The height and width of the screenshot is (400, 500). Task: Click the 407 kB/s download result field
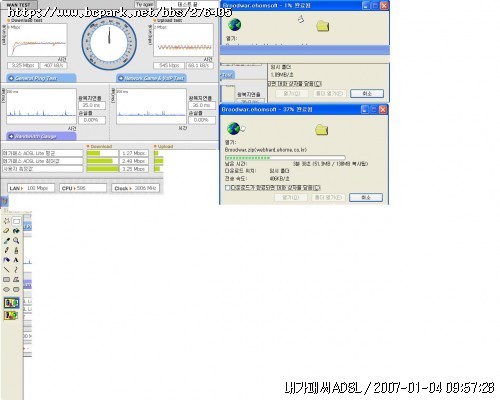(54, 66)
